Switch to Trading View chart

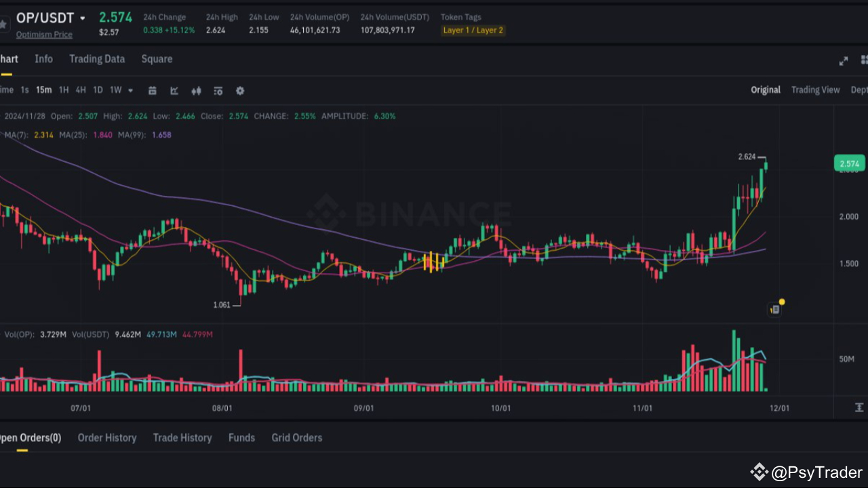(x=815, y=89)
